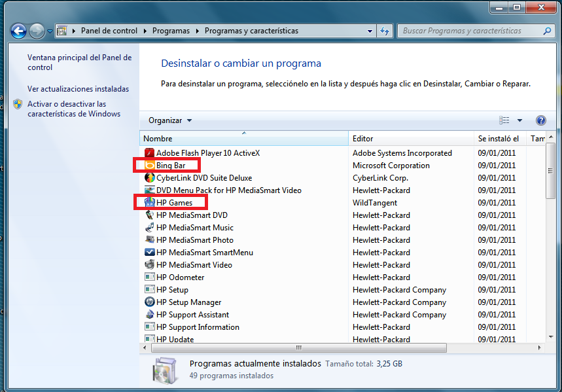
Task: Click the program list vertical scrollbar
Action: (550, 249)
